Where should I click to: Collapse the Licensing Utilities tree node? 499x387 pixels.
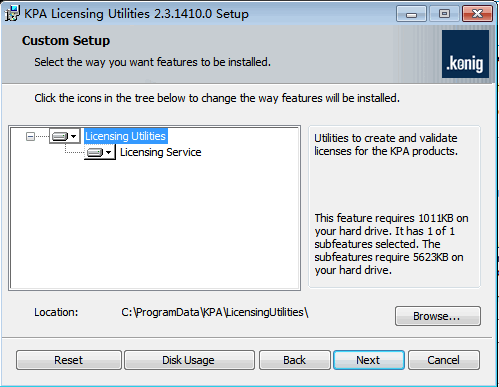[x=30, y=136]
